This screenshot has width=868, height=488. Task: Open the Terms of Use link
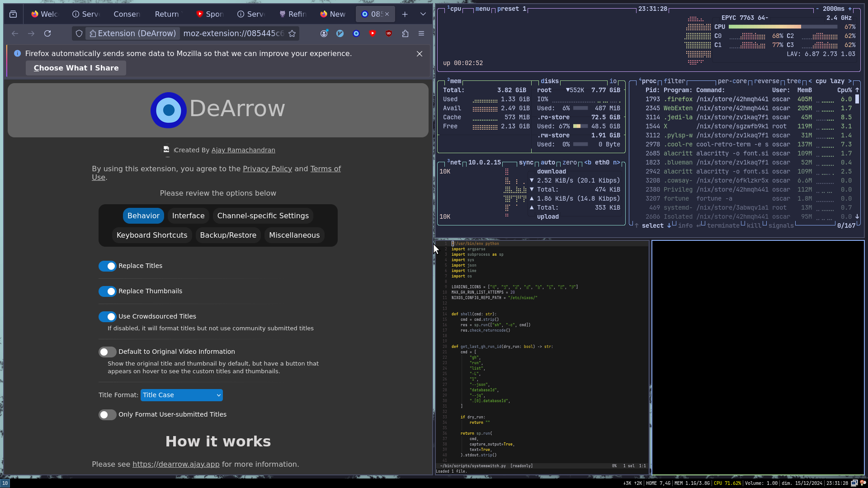pyautogui.click(x=216, y=173)
